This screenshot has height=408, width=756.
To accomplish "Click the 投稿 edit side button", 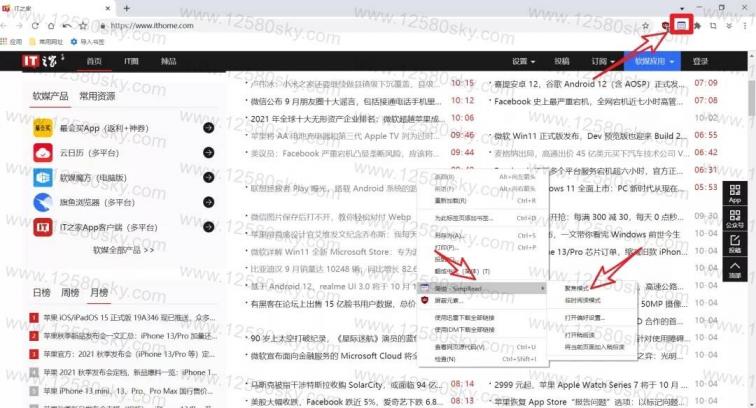I will click(x=735, y=244).
